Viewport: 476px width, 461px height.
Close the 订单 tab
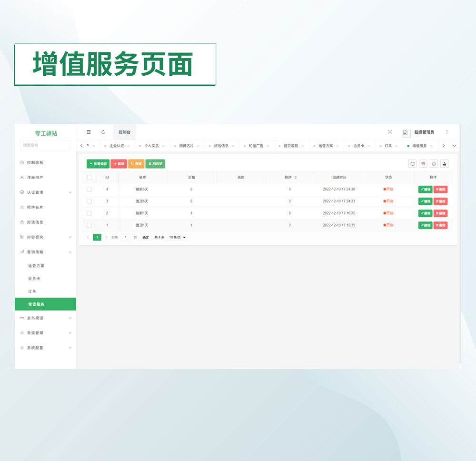coord(397,146)
